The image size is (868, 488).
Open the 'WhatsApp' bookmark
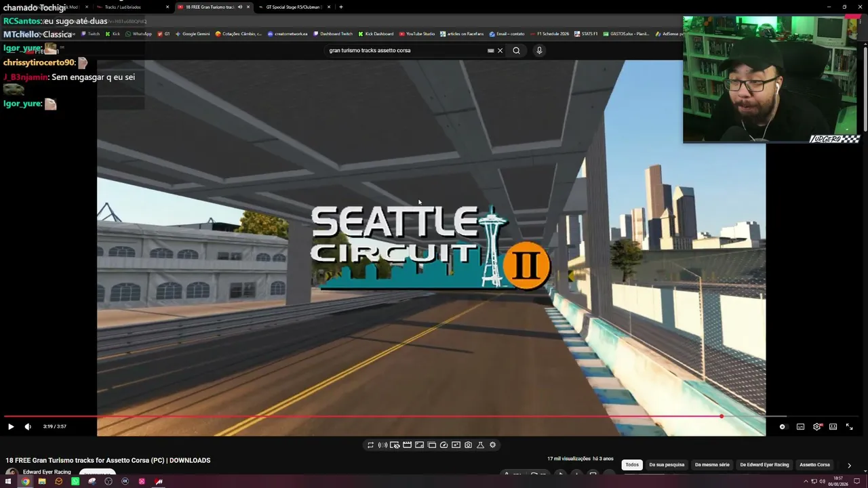click(x=138, y=34)
